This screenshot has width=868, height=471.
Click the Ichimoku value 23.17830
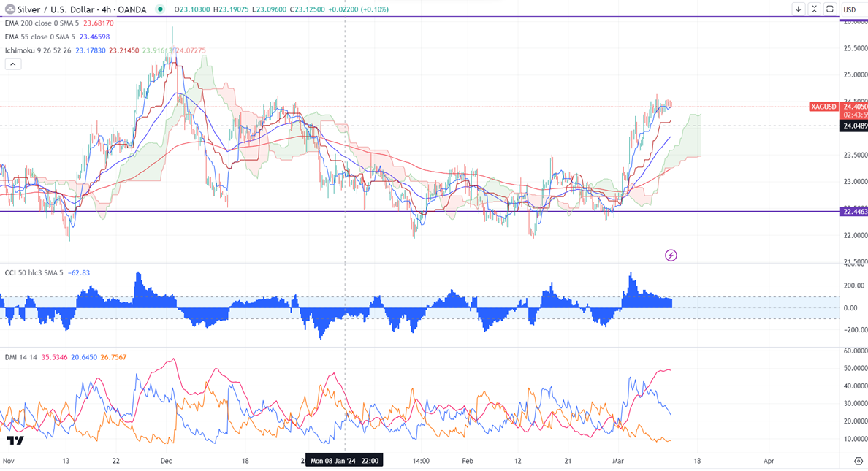(x=90, y=50)
